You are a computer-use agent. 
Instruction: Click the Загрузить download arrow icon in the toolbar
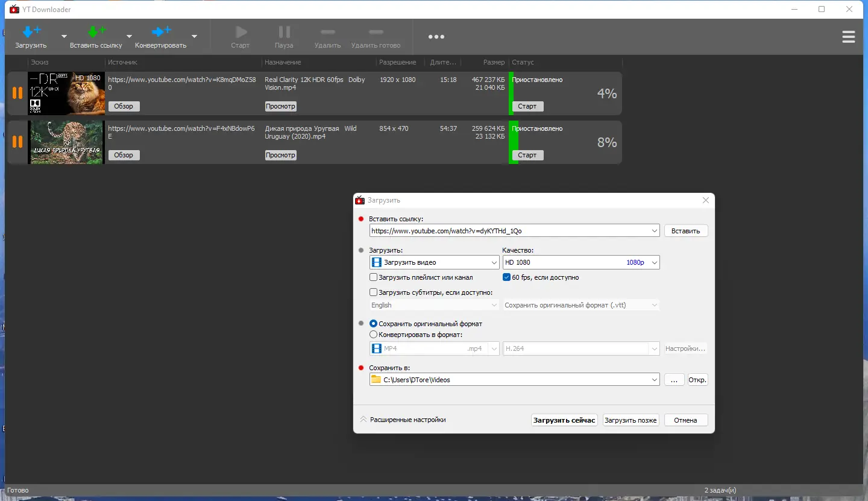coord(31,32)
